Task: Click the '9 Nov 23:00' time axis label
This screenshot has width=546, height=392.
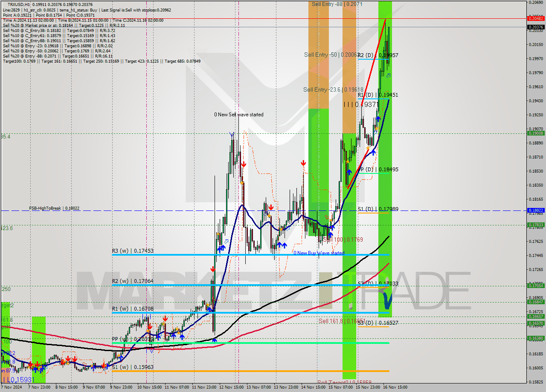Action: tap(121, 388)
